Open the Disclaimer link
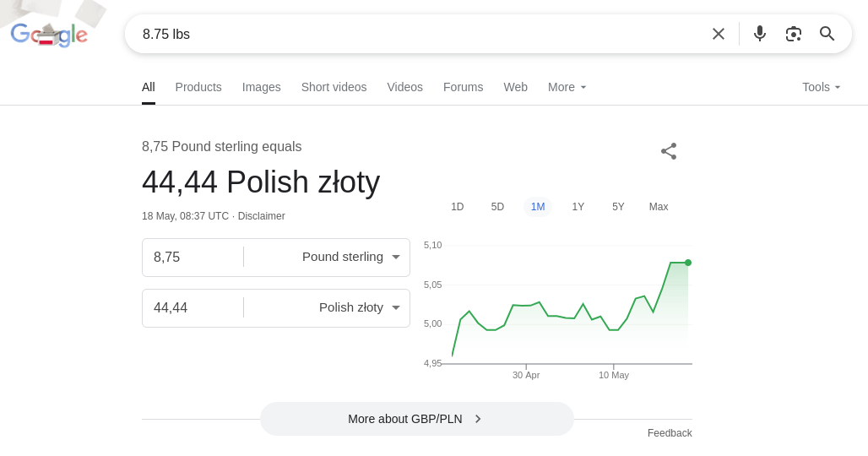The height and width of the screenshot is (456, 868). [261, 216]
